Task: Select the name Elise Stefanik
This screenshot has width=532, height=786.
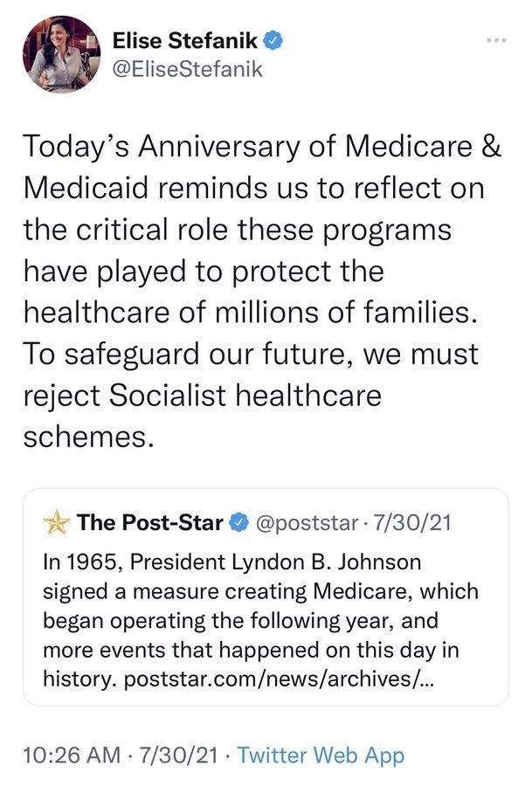Action: point(185,40)
